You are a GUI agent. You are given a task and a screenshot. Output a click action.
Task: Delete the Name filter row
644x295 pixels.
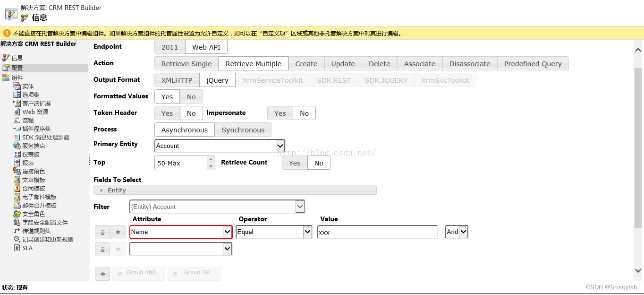(102, 232)
